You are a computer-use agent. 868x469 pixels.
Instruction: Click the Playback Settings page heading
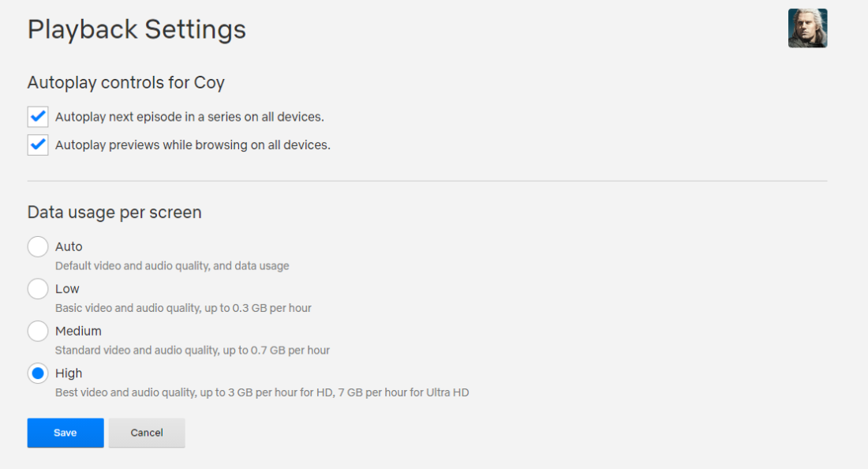[x=137, y=29]
